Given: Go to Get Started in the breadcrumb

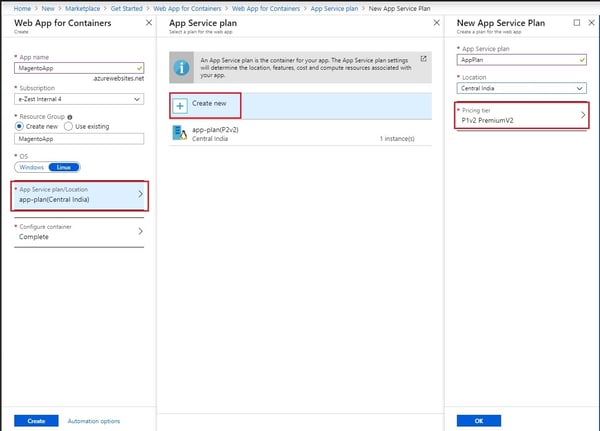Looking at the screenshot, I should pyautogui.click(x=126, y=8).
